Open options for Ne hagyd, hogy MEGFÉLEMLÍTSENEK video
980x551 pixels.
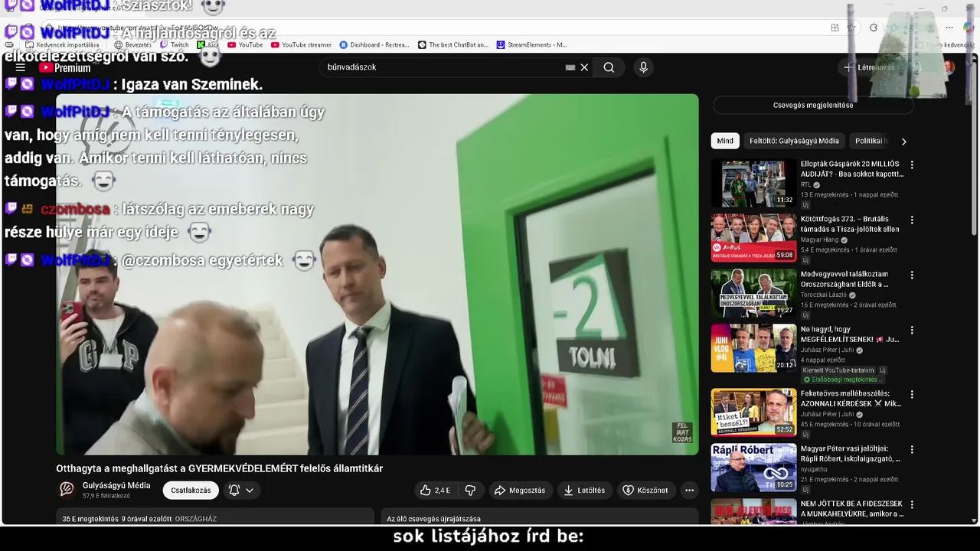point(912,330)
